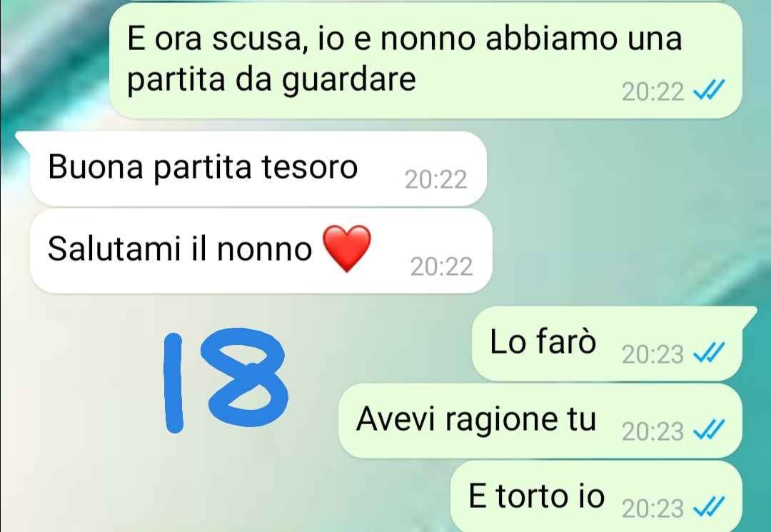Select the 'E torto io' message bubble
771x532 pixels.
[x=596, y=496]
